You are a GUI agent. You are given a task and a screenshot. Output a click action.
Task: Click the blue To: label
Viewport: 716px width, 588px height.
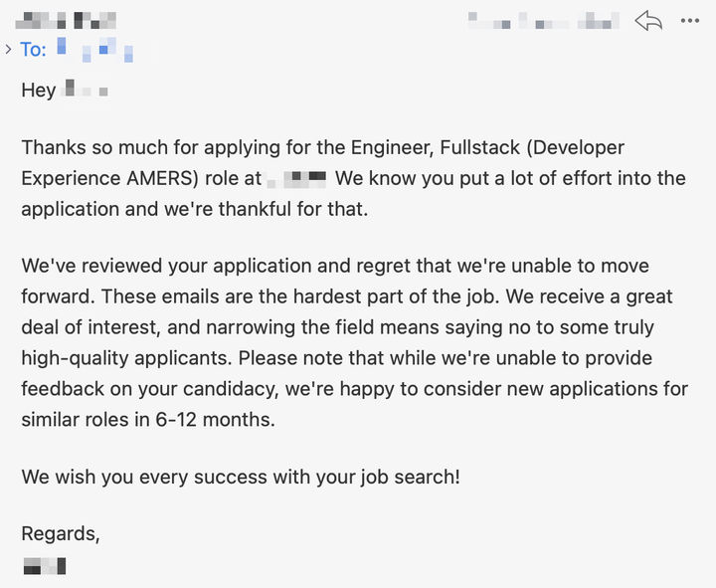coord(34,50)
